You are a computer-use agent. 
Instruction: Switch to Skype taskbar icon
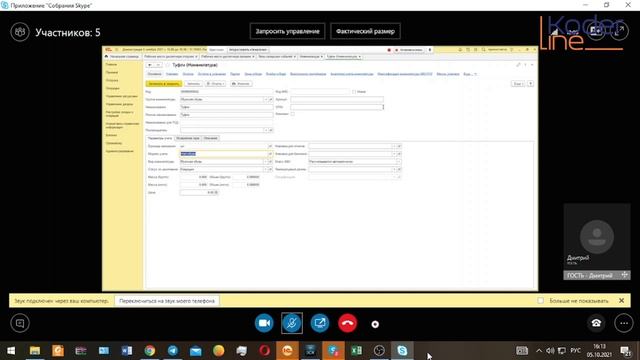click(402, 351)
